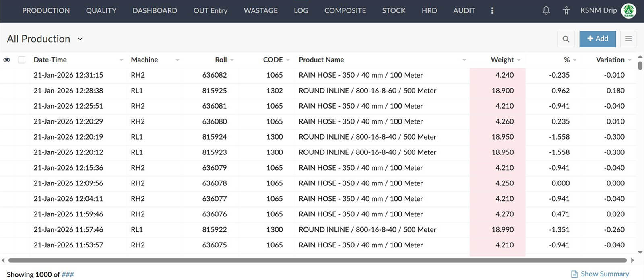Sort by the Date-Time column header
Image resolution: width=644 pixels, height=280 pixels.
tap(50, 60)
